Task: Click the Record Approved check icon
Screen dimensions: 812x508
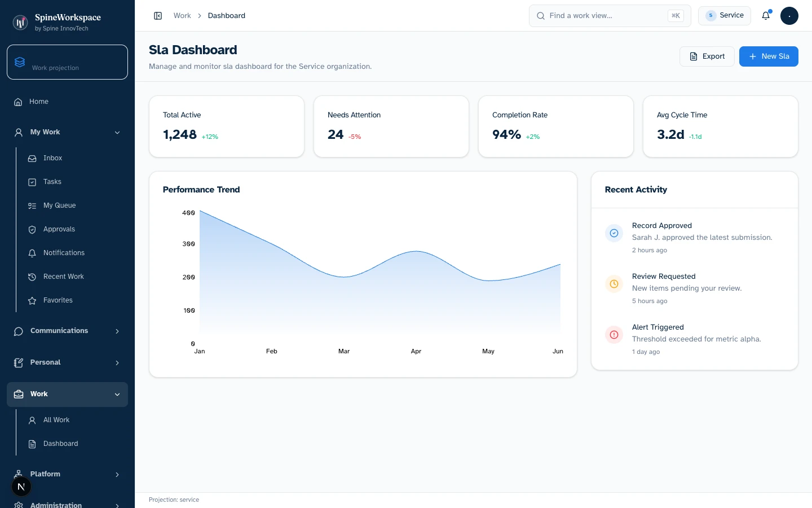Action: pos(614,233)
